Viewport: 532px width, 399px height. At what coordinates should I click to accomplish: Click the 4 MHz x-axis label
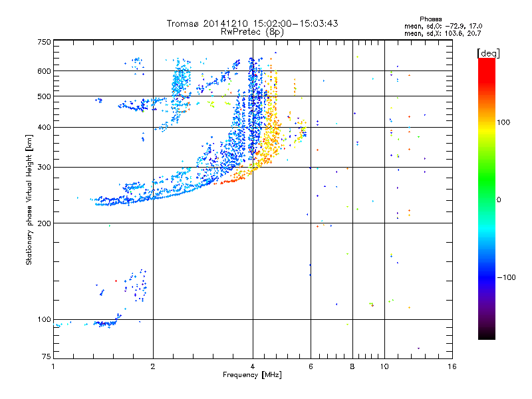point(253,366)
